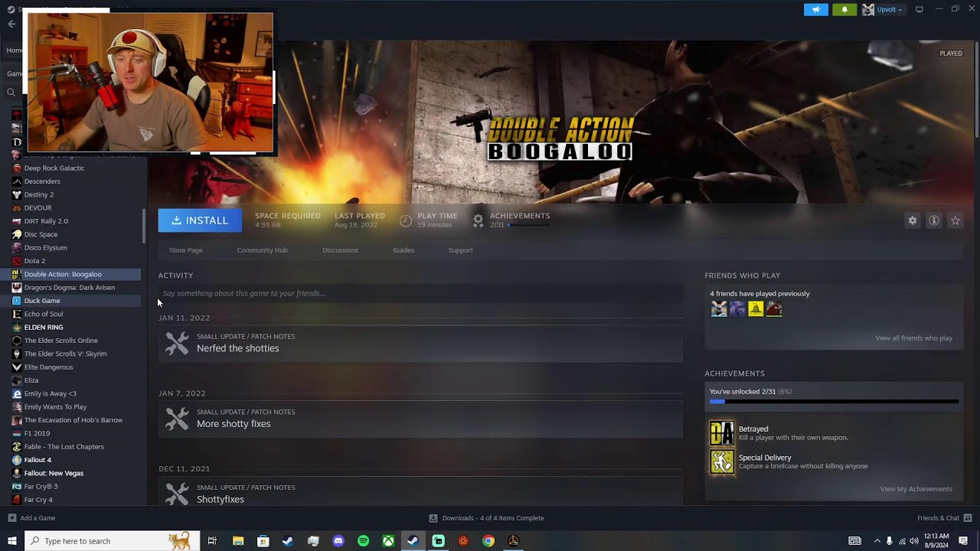Go to Discussions tab
The width and height of the screenshot is (980, 551).
[x=340, y=250]
